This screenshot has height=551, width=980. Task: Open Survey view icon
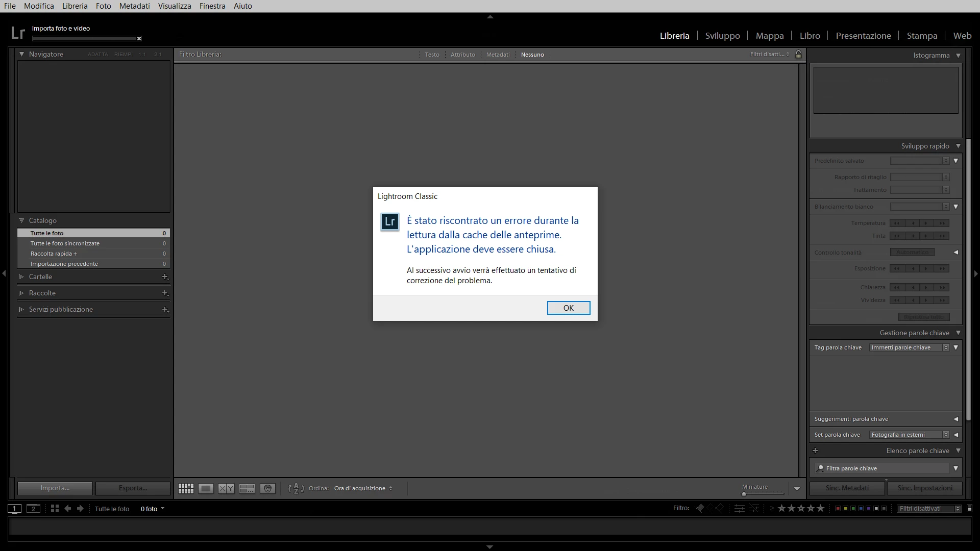247,489
